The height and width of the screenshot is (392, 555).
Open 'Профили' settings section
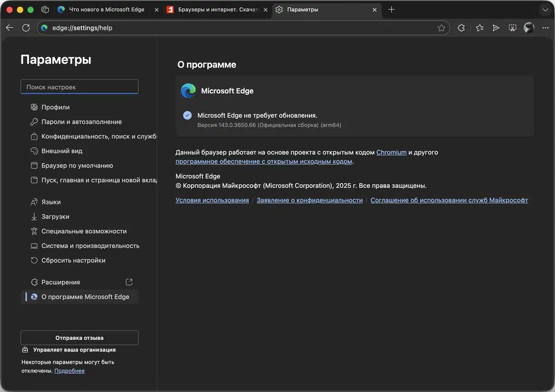click(x=79, y=107)
